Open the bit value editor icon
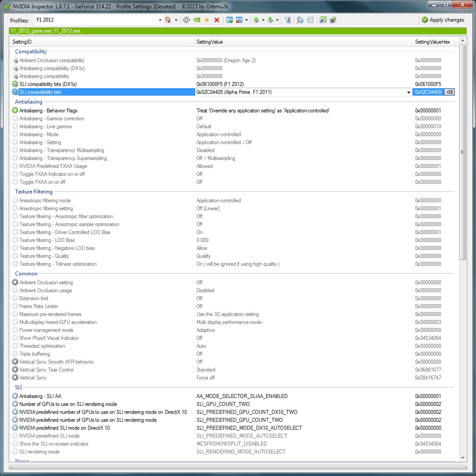 click(310, 20)
